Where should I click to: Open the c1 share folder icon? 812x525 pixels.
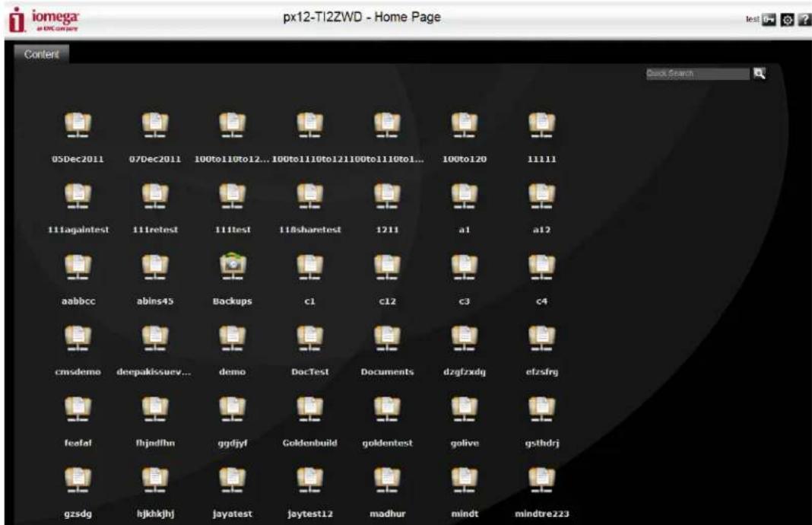[x=309, y=266]
